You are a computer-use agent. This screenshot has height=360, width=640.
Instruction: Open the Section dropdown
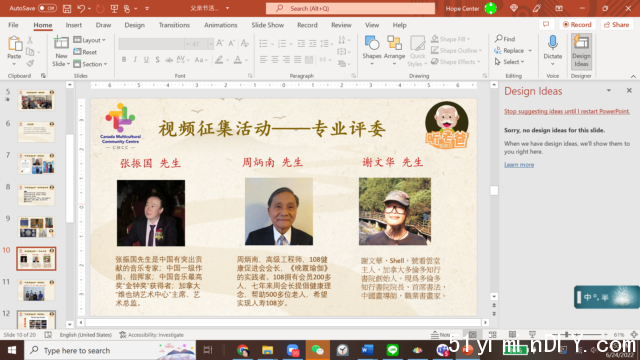pos(90,64)
